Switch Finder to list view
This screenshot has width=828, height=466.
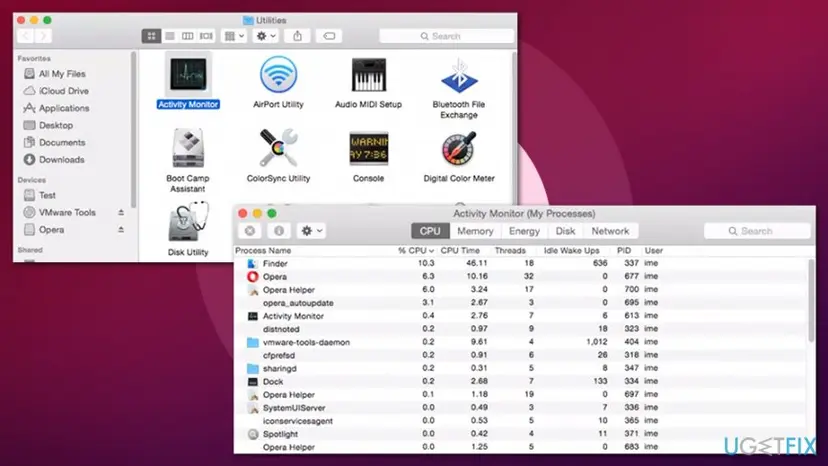(x=170, y=36)
